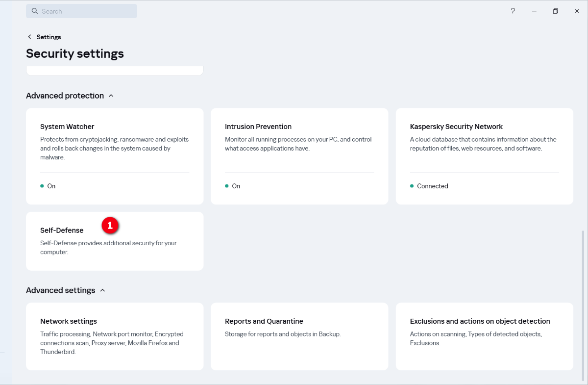Image resolution: width=588 pixels, height=385 pixels.
Task: Restore the window with the maximize icon
Action: pyautogui.click(x=556, y=11)
